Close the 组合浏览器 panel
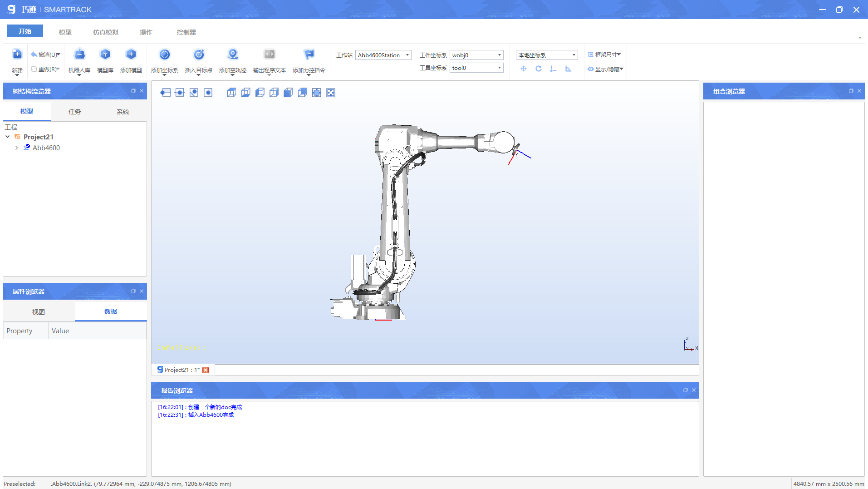868x489 pixels. click(859, 91)
